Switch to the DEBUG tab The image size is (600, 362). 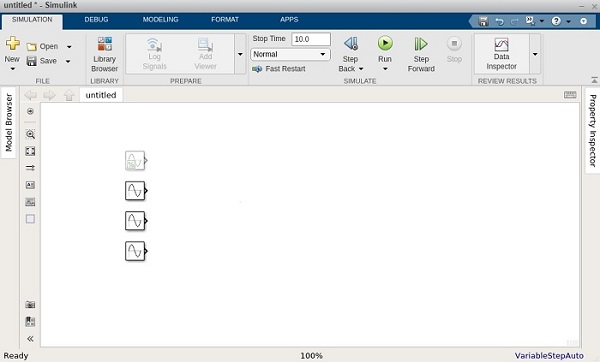coord(96,20)
